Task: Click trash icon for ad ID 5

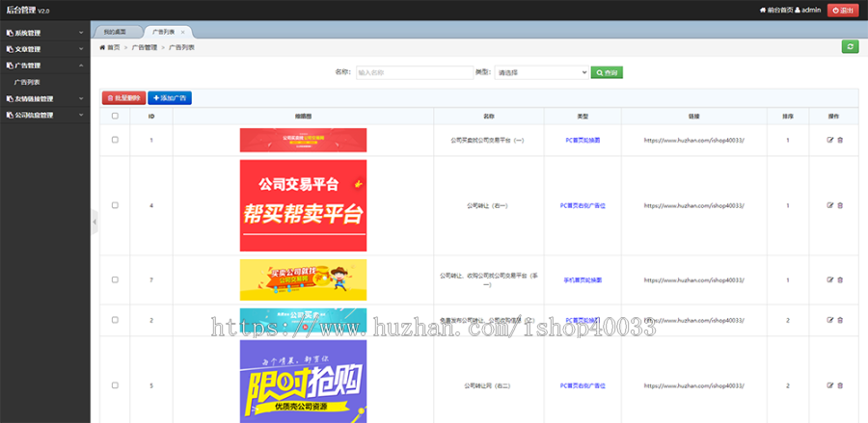Action: pyautogui.click(x=840, y=385)
